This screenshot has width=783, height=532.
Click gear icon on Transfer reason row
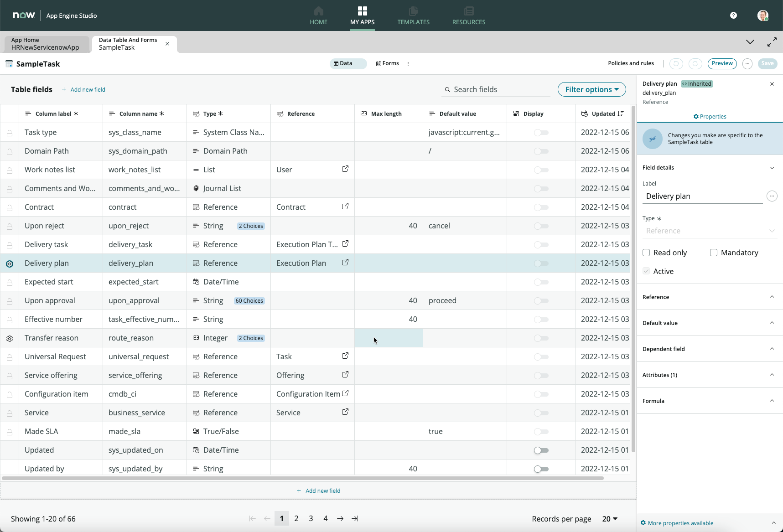10,338
